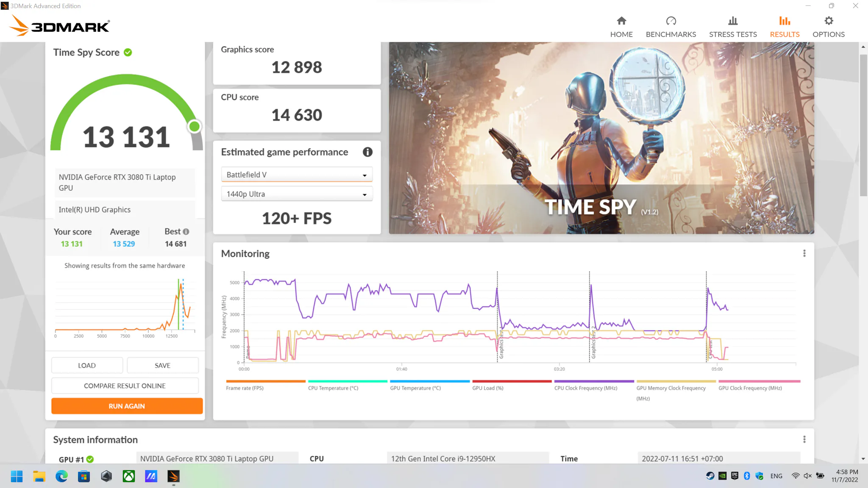Open Microsoft Store from the taskbar

[x=84, y=476]
